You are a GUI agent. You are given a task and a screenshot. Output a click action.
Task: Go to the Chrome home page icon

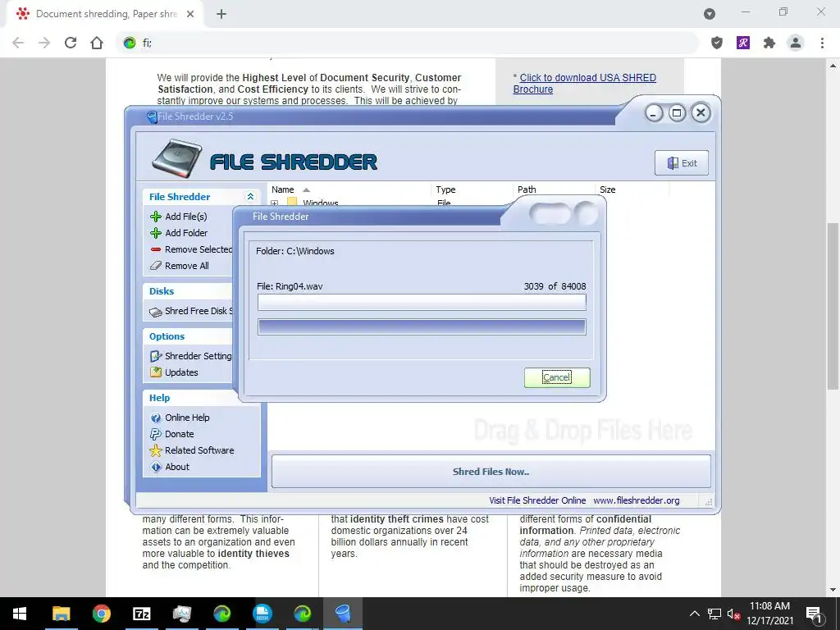pos(97,43)
